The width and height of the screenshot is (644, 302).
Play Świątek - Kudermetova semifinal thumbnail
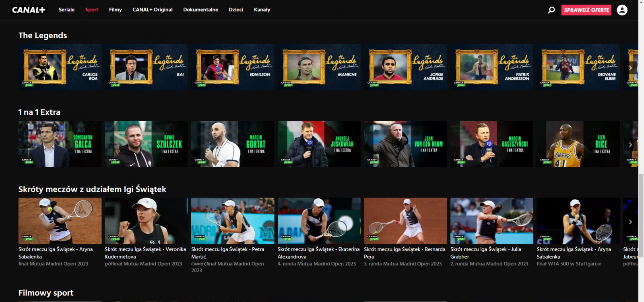coord(147,221)
